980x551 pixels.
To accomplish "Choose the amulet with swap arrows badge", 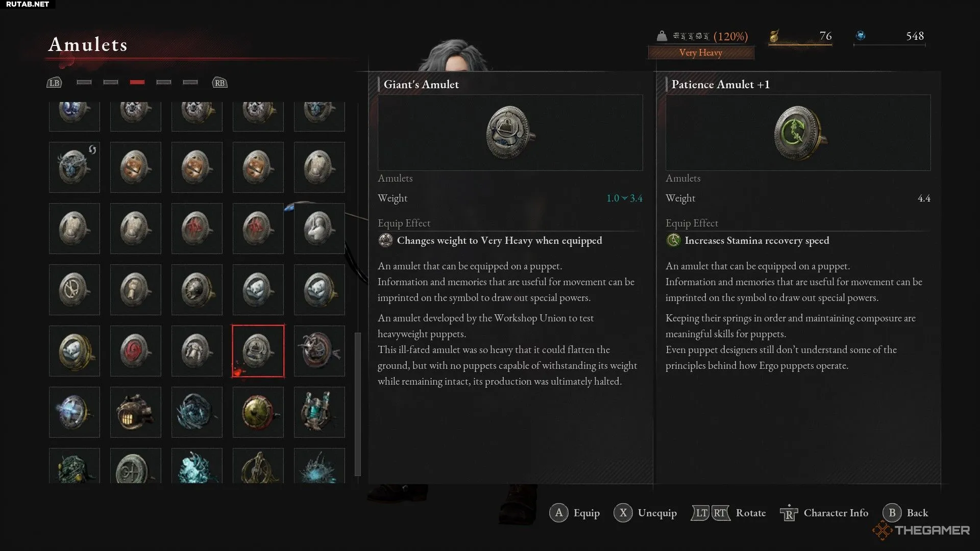I will click(x=74, y=167).
